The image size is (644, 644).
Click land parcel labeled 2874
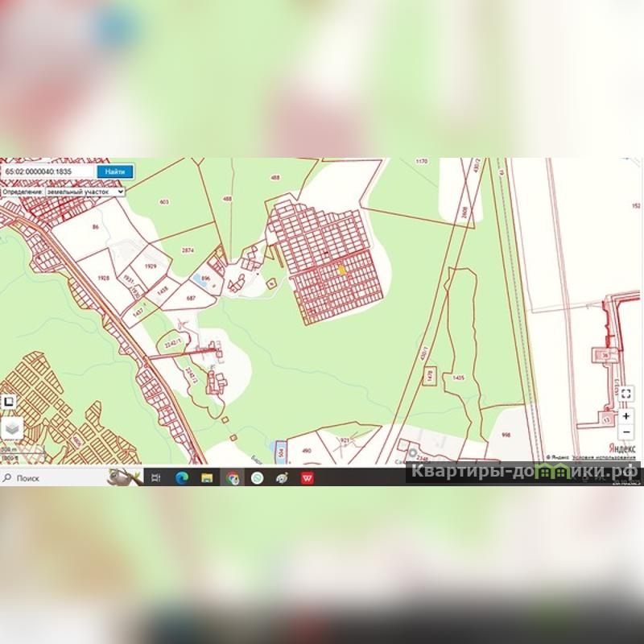pyautogui.click(x=188, y=251)
